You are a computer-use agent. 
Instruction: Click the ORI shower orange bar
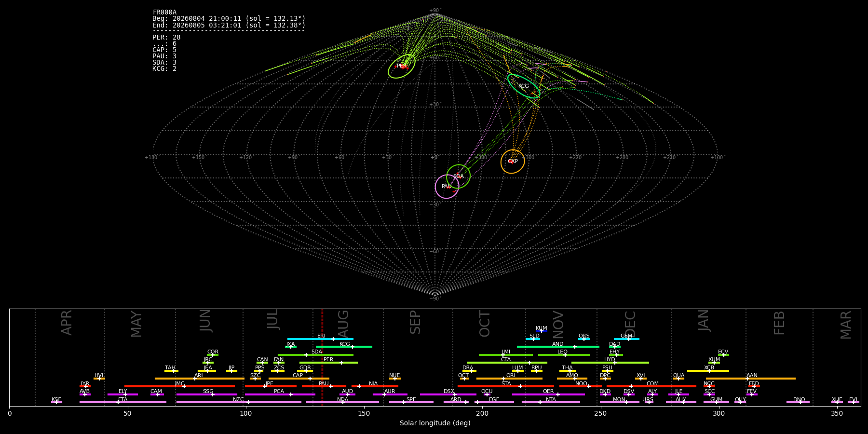(x=510, y=379)
